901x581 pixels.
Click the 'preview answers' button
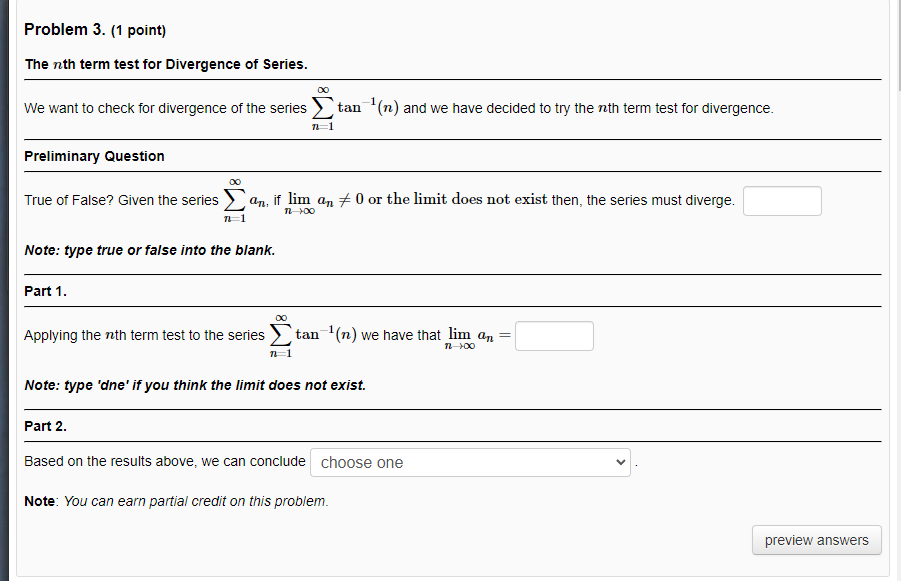point(816,539)
